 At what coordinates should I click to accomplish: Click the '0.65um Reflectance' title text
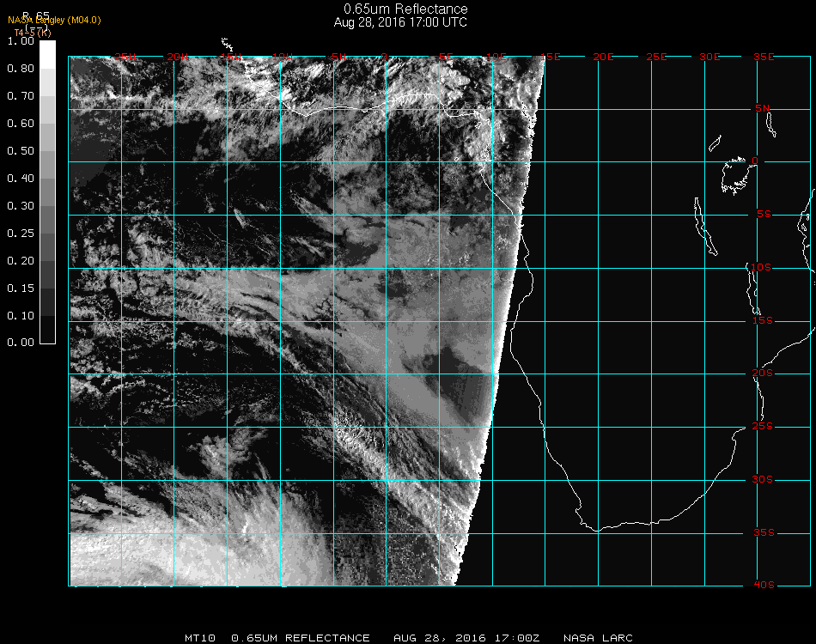pyautogui.click(x=405, y=9)
